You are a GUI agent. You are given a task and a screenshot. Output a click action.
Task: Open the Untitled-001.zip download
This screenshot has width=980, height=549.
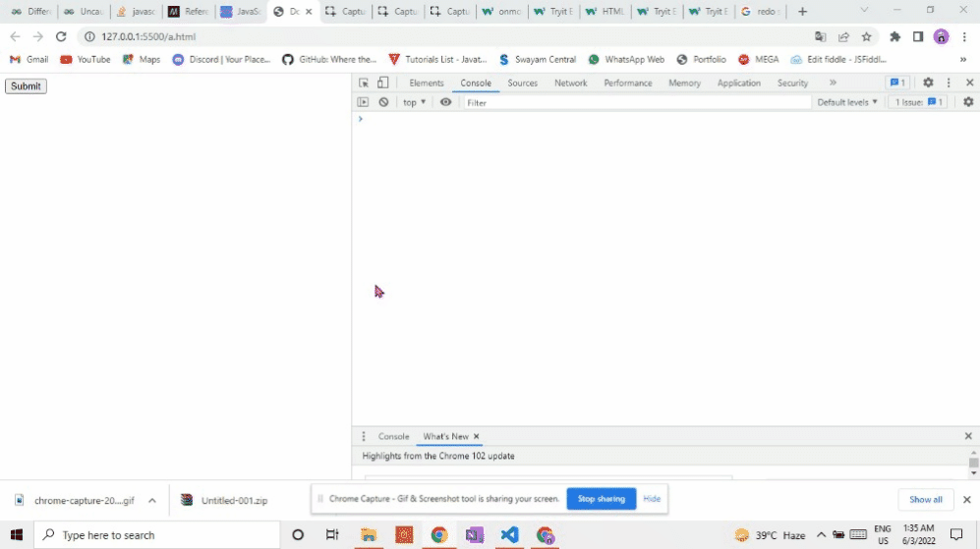(x=224, y=500)
